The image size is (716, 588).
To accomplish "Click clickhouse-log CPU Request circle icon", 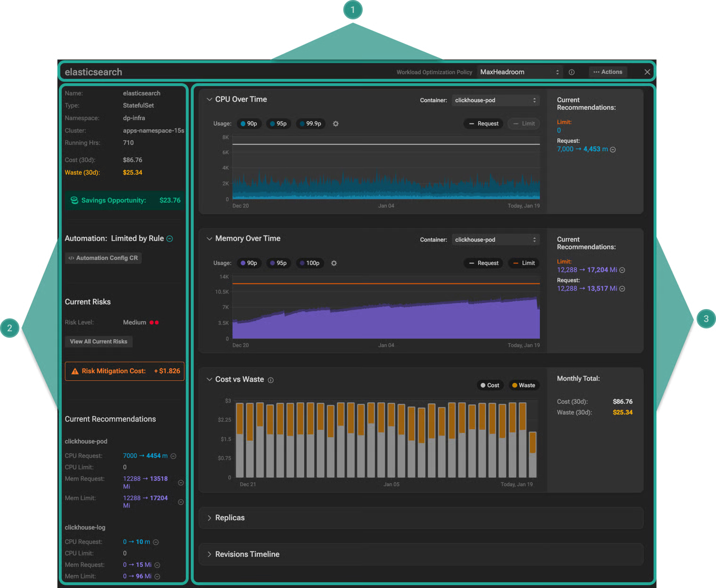I will [x=156, y=542].
